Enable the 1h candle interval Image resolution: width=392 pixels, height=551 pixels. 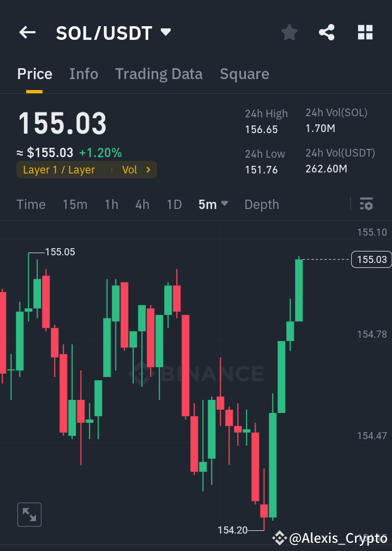[111, 204]
